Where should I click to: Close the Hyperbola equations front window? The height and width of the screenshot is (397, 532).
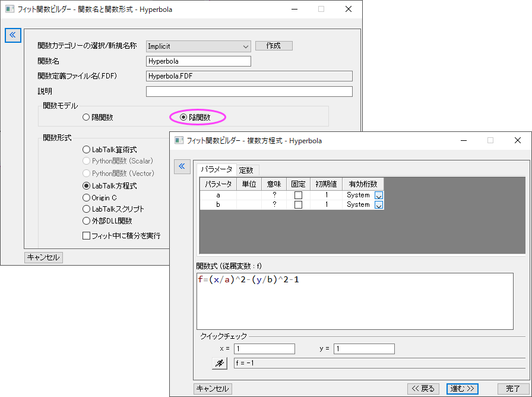pyautogui.click(x=517, y=140)
